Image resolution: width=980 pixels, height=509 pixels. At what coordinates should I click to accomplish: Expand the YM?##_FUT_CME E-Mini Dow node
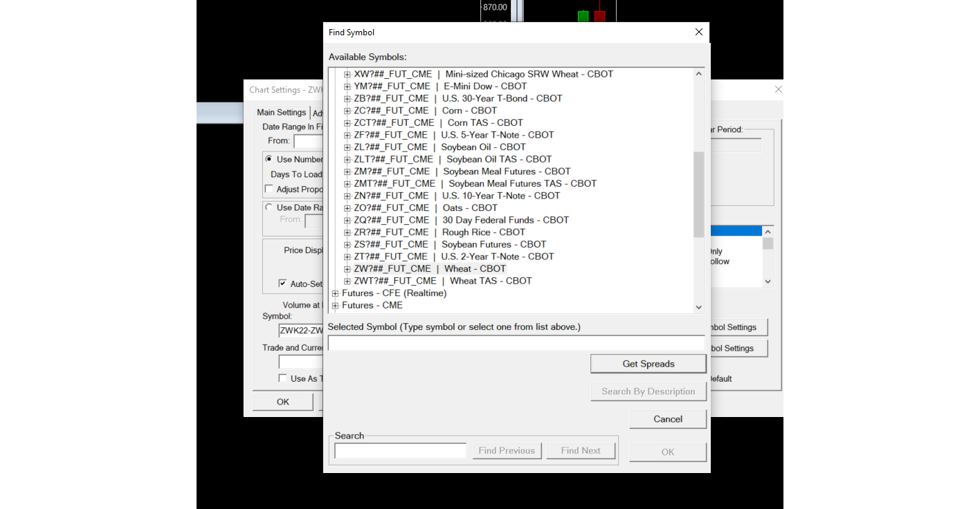pyautogui.click(x=347, y=86)
